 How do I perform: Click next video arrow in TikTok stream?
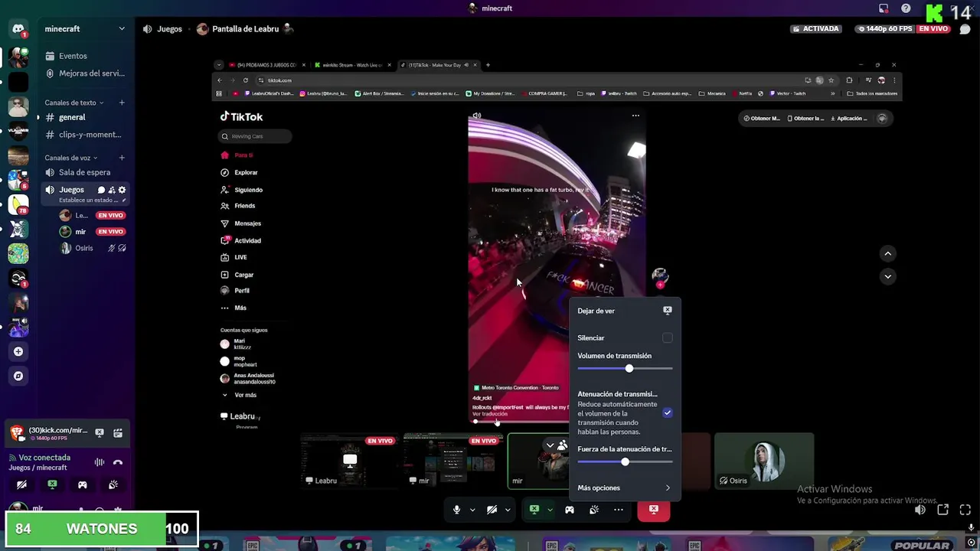(888, 276)
